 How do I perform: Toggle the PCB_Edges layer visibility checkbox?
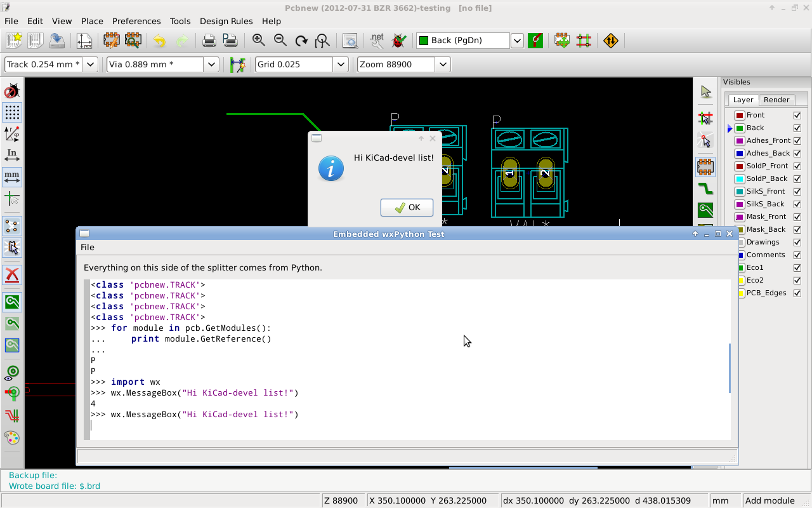click(x=797, y=293)
